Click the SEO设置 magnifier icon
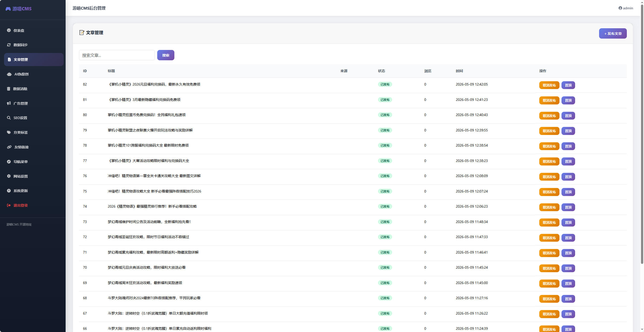The image size is (644, 332). (x=9, y=118)
